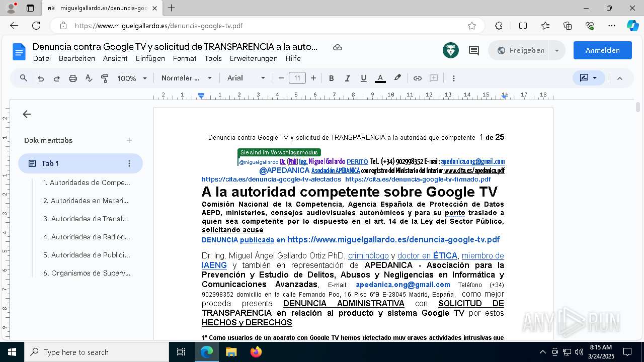
Task: Open File Explorer from the taskbar
Action: (231, 352)
